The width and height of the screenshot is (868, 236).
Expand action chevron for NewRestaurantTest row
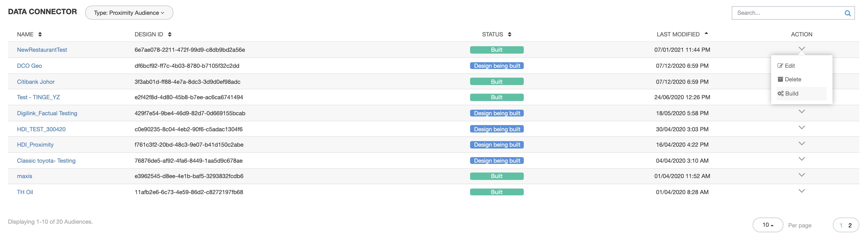pos(801,49)
